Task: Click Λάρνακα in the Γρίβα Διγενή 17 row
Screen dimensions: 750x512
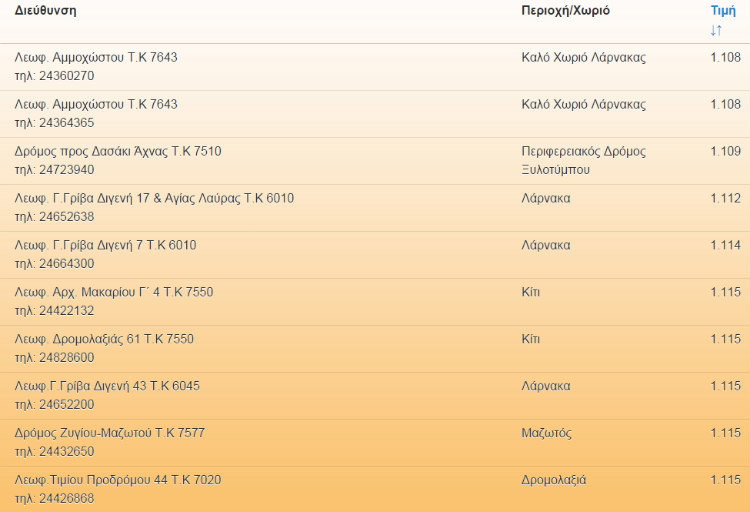Action: click(546, 198)
